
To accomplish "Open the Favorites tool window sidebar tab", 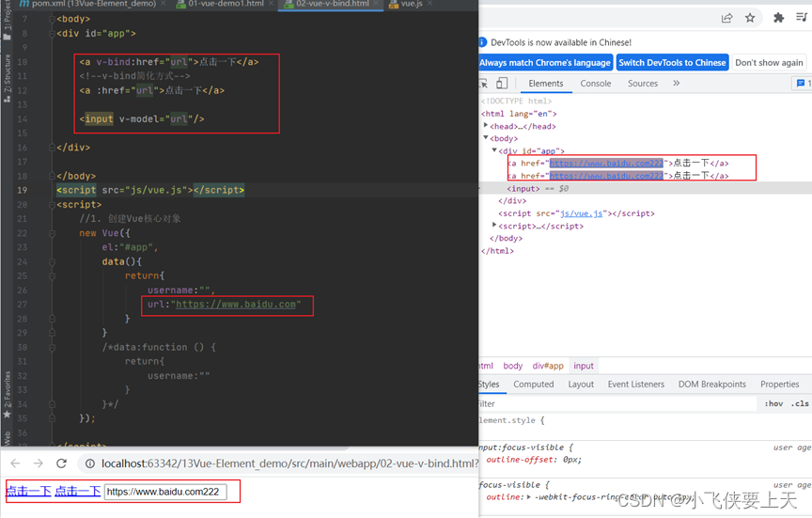I will (7, 393).
